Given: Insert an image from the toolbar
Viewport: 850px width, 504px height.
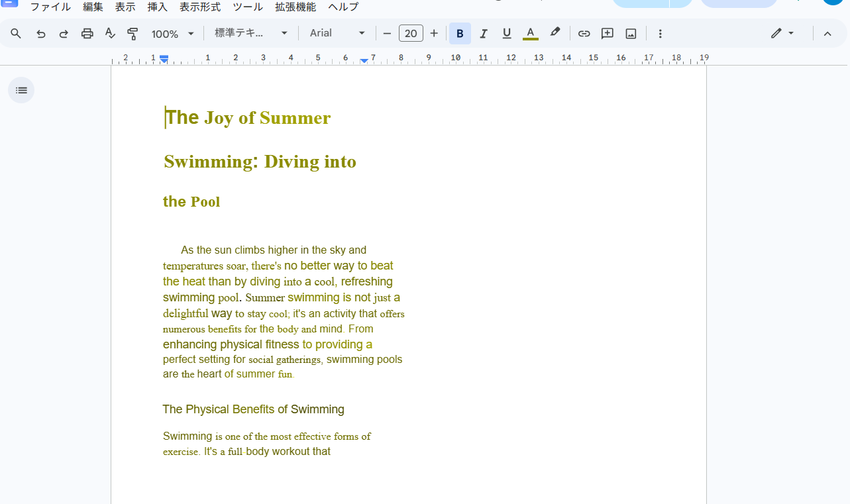Looking at the screenshot, I should [x=631, y=34].
